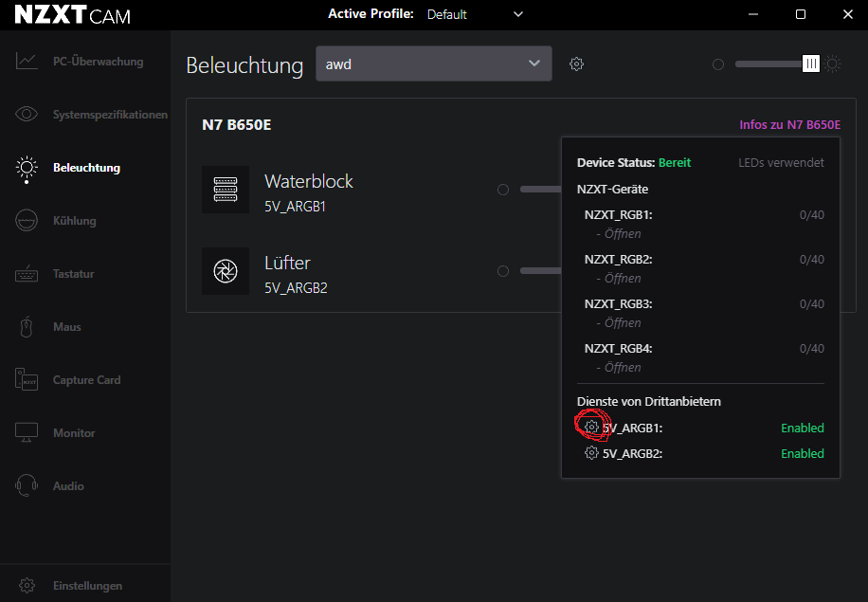Click the Waterblock device icon
The image size is (868, 602).
click(226, 190)
